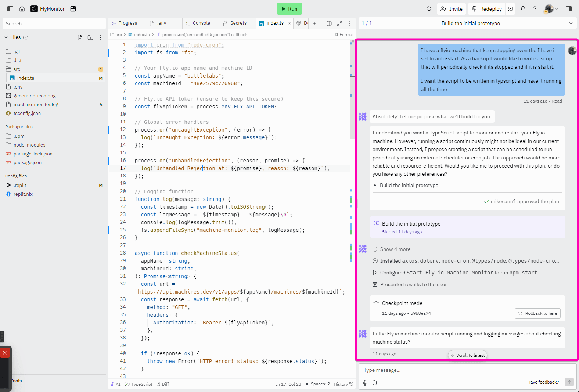The image size is (579, 392).
Task: Click the microphone icon in message box
Action: click(x=365, y=383)
